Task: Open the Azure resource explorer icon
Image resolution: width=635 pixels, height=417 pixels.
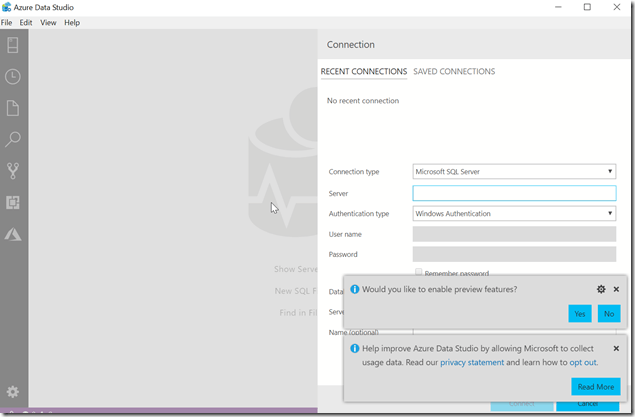Action: (13, 234)
